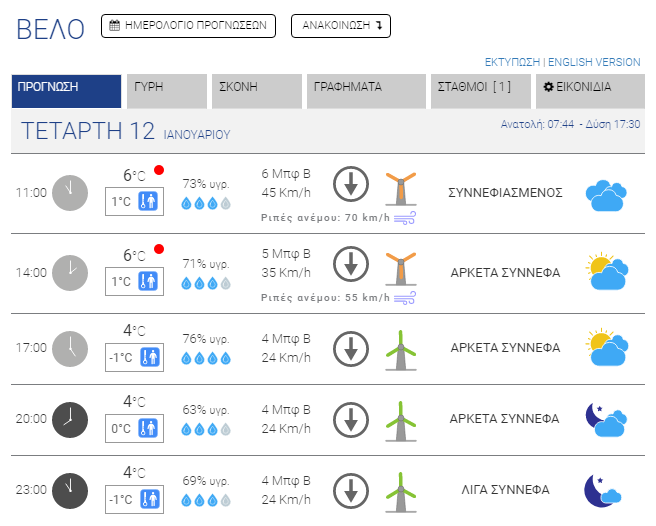Click the feels-like temperature icon at 11:00
This screenshot has width=656, height=526.
tap(149, 202)
